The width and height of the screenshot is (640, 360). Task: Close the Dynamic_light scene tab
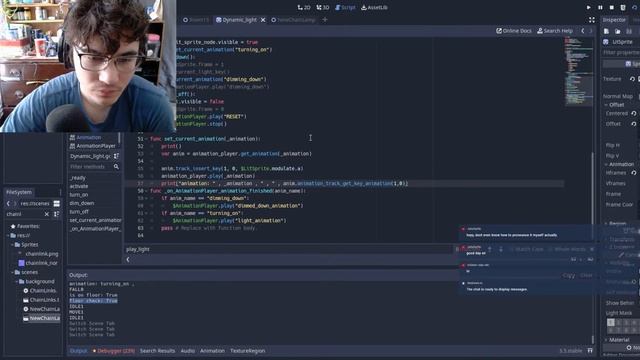coord(263,20)
